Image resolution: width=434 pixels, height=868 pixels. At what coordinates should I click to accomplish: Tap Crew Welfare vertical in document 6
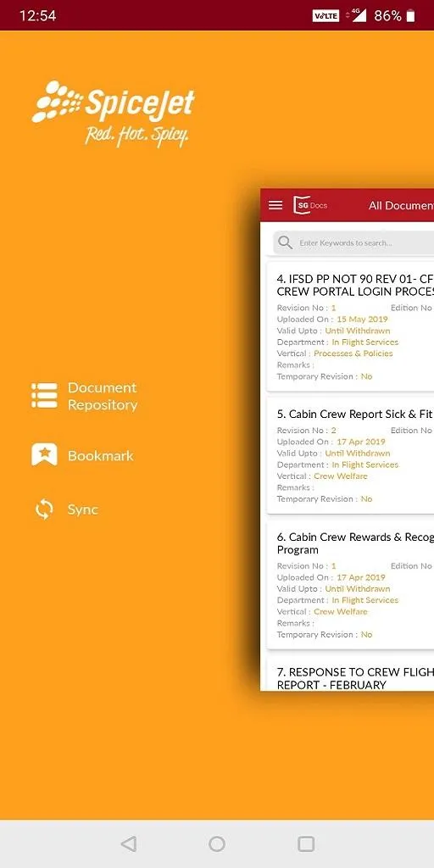pyautogui.click(x=341, y=612)
